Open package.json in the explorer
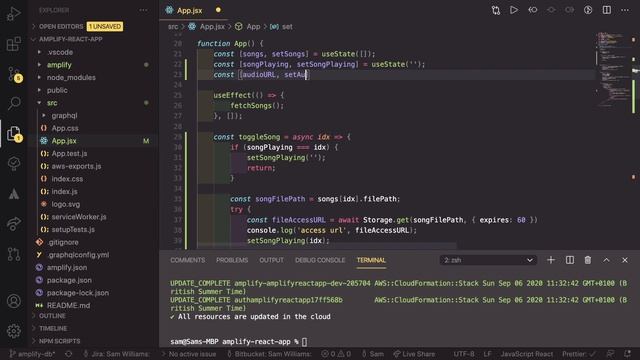Screen dimensions: 640x360 [x=69, y=280]
